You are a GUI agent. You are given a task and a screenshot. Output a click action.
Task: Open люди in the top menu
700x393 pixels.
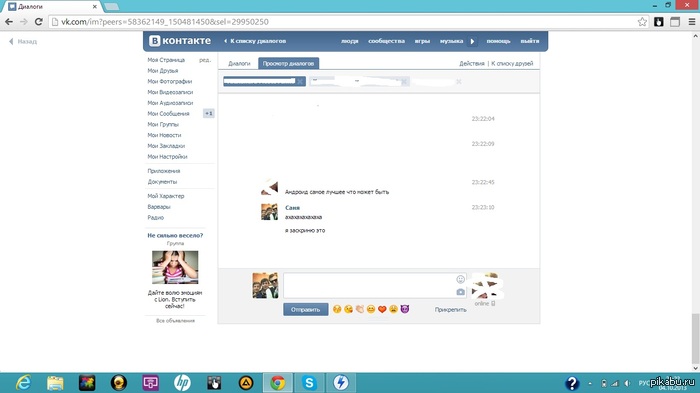click(x=350, y=41)
